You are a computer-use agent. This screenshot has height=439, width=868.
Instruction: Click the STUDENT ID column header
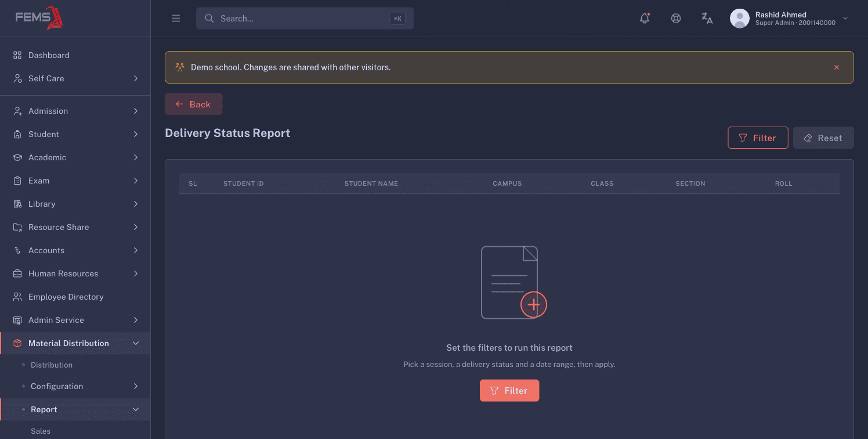244,183
